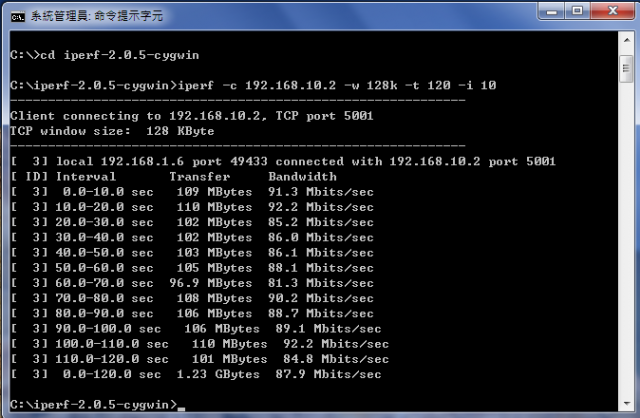The width and height of the screenshot is (640, 418).
Task: Click the final C:\iperf-2.0.5-cygwin> prompt
Action: (x=94, y=405)
